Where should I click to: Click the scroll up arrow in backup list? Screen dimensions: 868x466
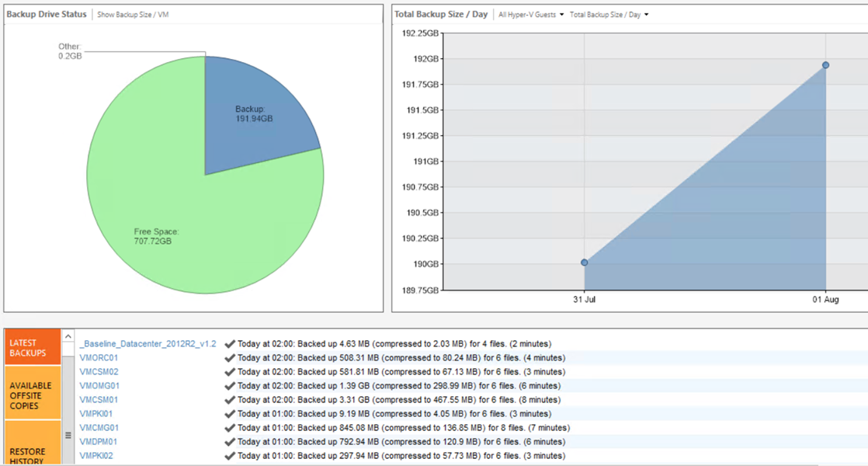click(x=68, y=336)
